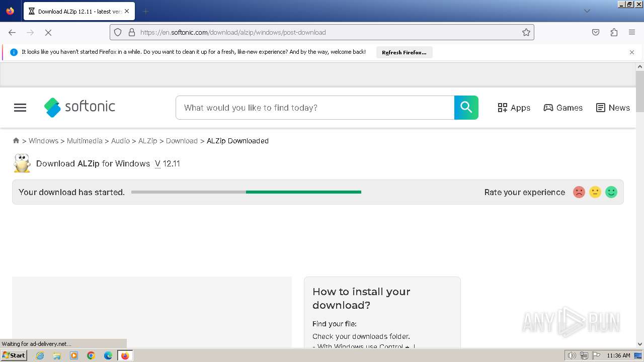644x362 pixels.
Task: Focus the Softonic search field
Action: pyautogui.click(x=315, y=108)
